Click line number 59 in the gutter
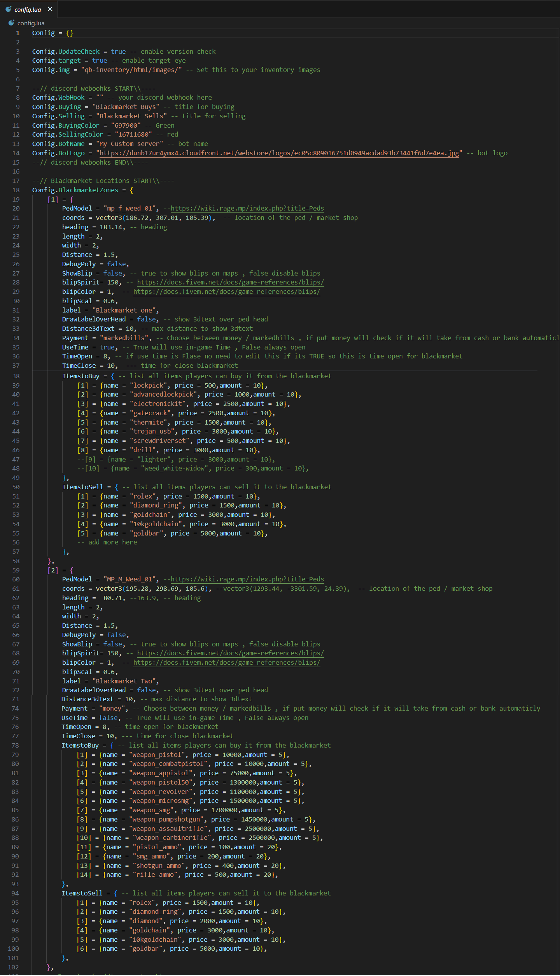Viewport: 560px width, 976px height. (x=16, y=571)
